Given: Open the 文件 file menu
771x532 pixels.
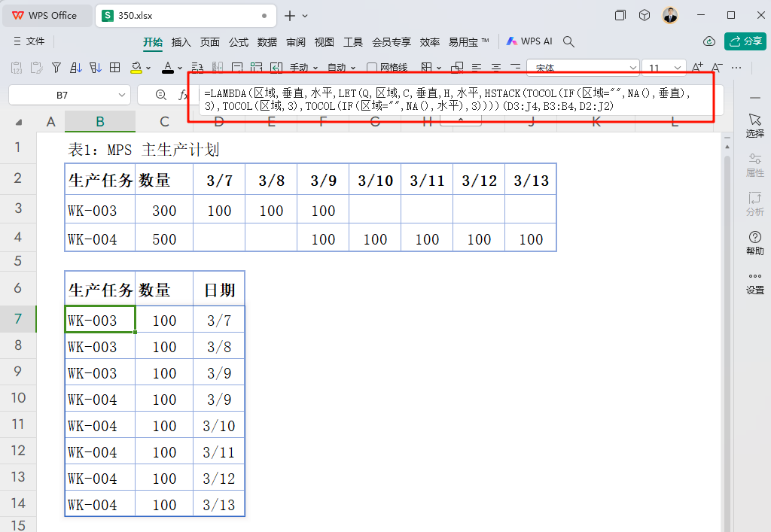Looking at the screenshot, I should (x=29, y=41).
